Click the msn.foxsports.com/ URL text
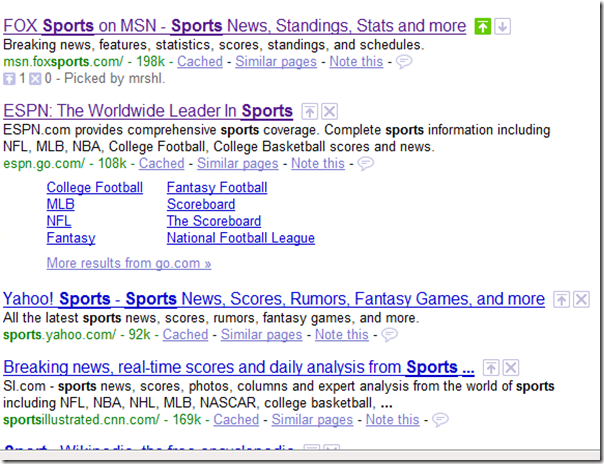This screenshot has height=464, width=604. point(63,62)
